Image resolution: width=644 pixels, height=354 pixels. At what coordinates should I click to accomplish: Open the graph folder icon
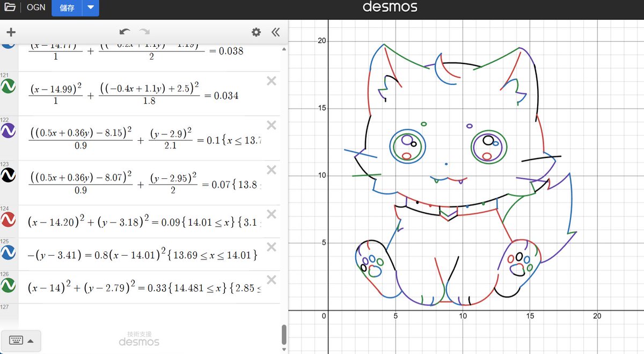tap(10, 8)
